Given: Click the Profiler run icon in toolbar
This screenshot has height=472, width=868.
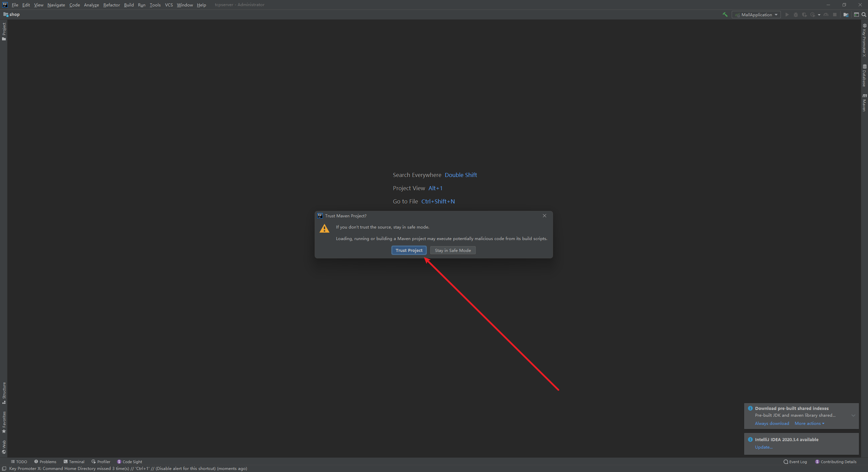Looking at the screenshot, I should click(813, 15).
